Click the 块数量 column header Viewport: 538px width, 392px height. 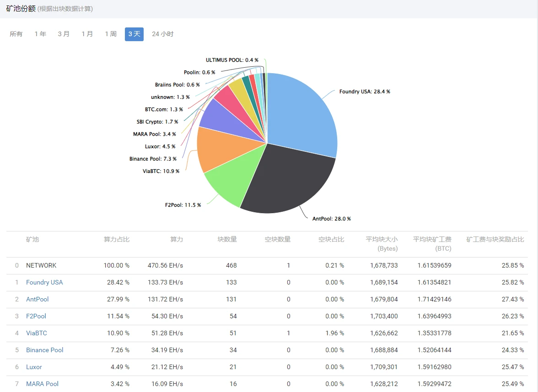tap(227, 239)
